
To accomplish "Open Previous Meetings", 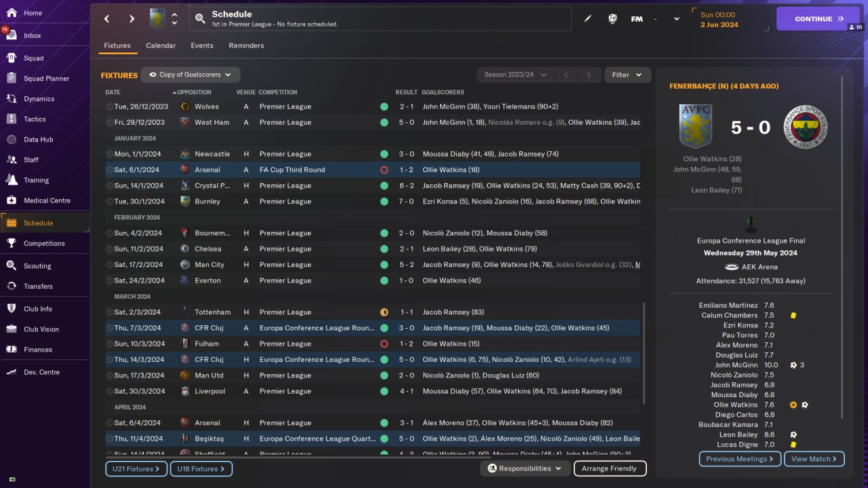I will pos(740,459).
